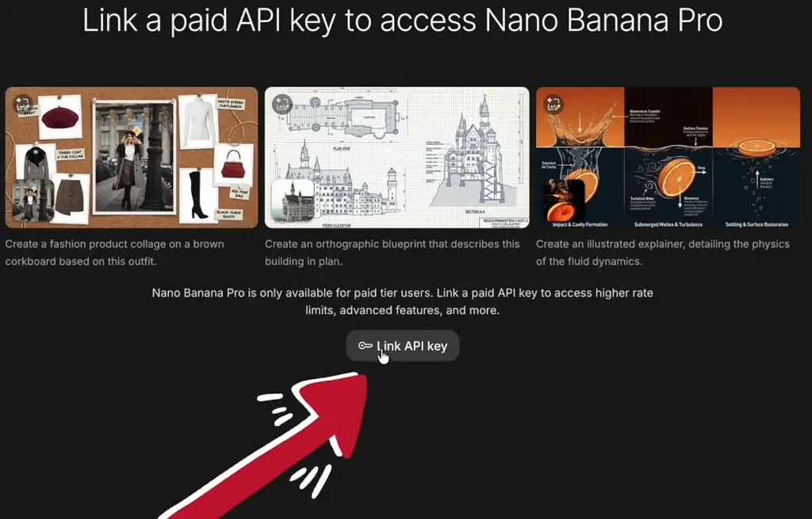Select the inset castle photo on blueprint card
The height and width of the screenshot is (519, 812).
coord(293,200)
